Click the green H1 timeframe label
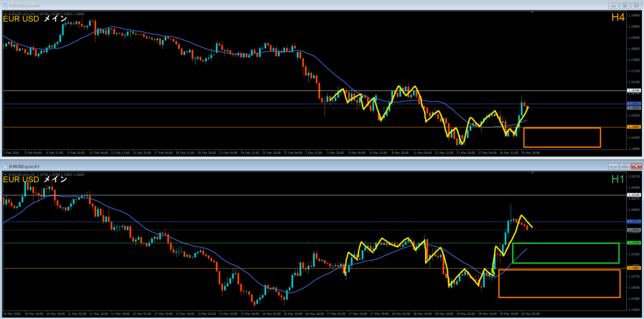Image resolution: width=644 pixels, height=319 pixels. 617,180
